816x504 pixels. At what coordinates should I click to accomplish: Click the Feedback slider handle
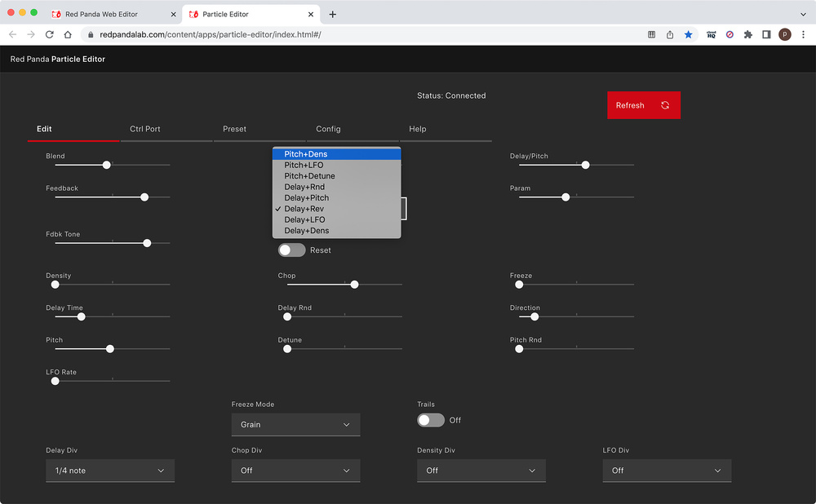144,197
